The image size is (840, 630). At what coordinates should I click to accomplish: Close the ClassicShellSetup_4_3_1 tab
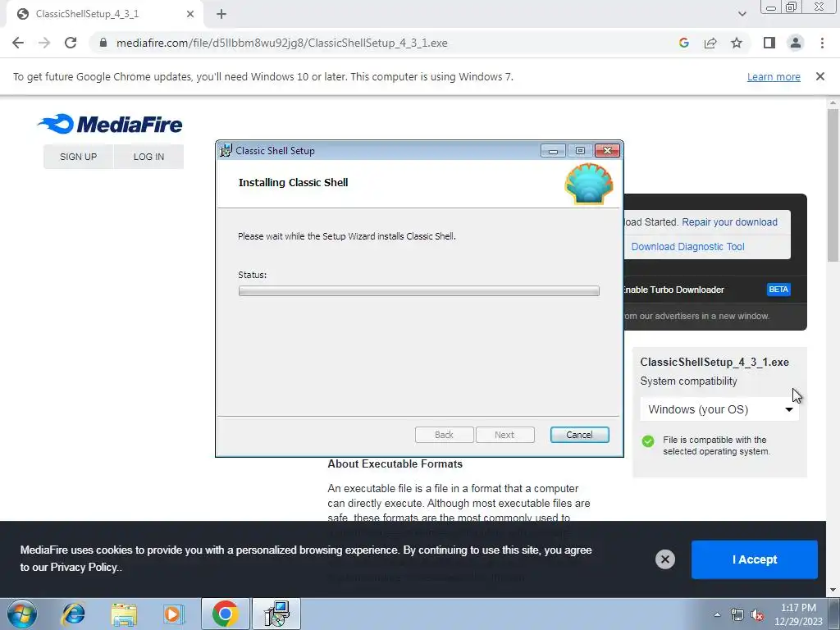pos(190,14)
